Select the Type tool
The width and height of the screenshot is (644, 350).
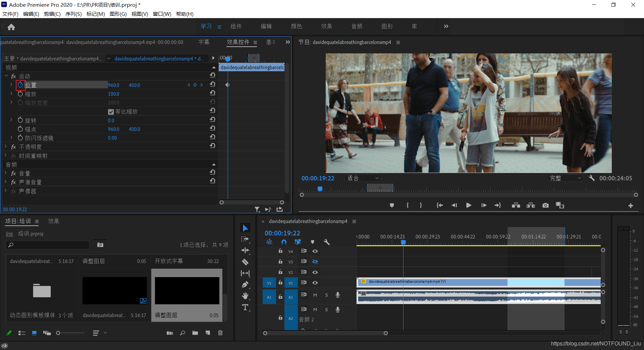click(x=245, y=307)
